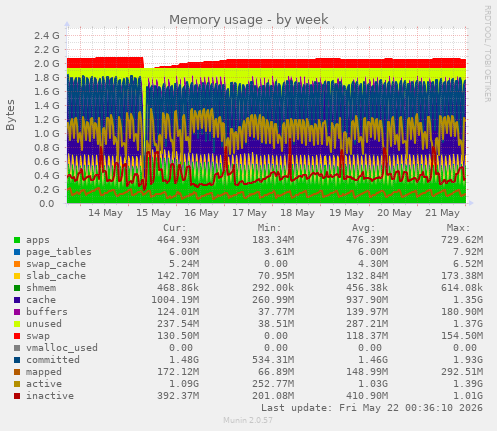This screenshot has height=431, width=497.
Task: Click the 'vmalloc_used' legend label
Action: (62, 348)
